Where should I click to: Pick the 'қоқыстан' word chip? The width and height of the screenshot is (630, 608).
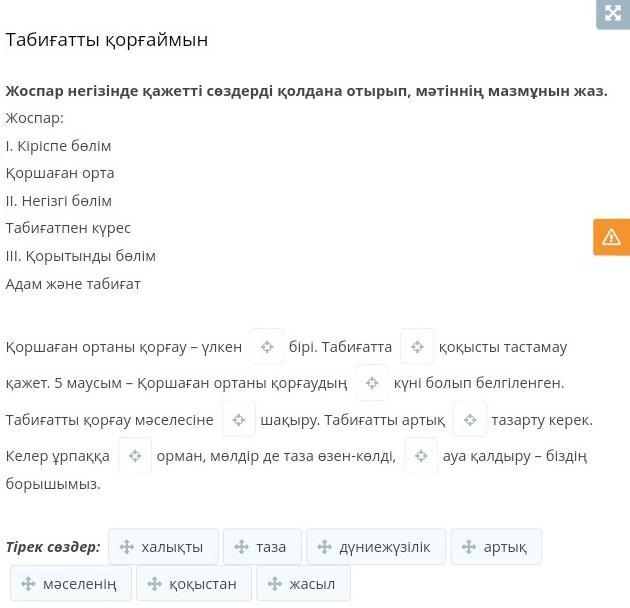click(192, 583)
